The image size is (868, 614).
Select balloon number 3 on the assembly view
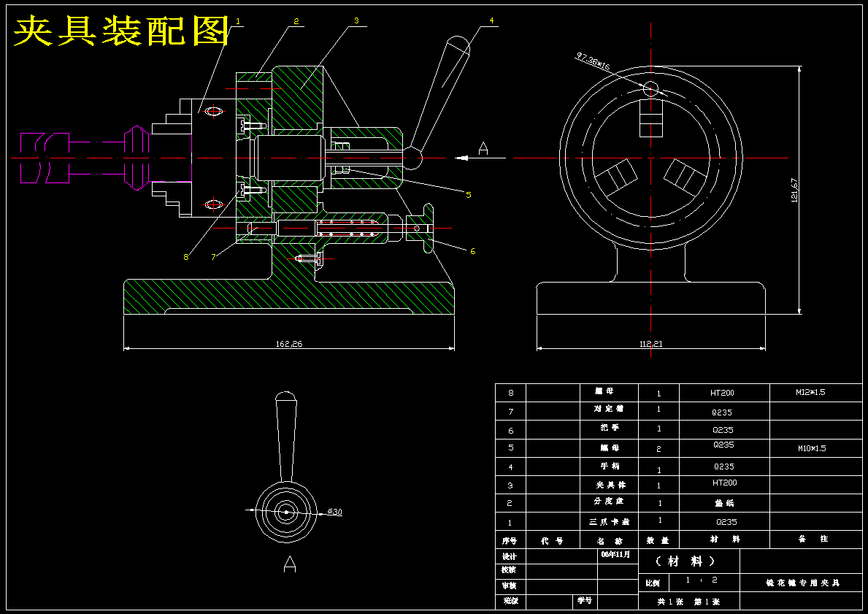point(356,20)
